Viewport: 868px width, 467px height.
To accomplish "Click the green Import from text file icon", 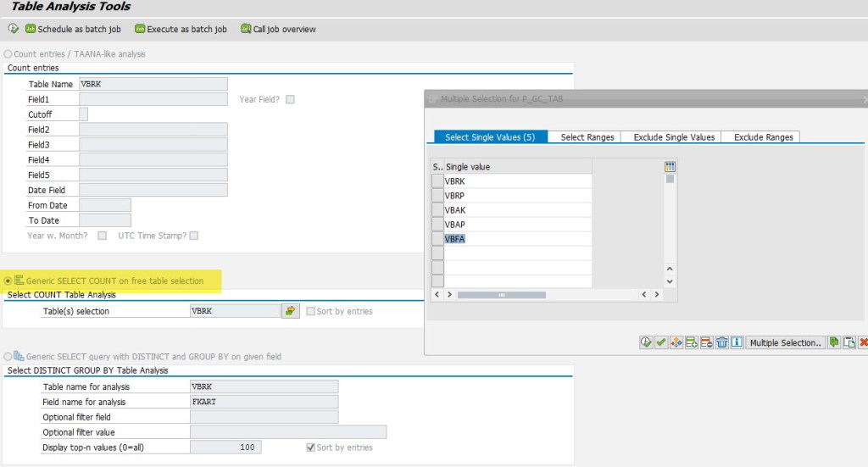I will 834,342.
